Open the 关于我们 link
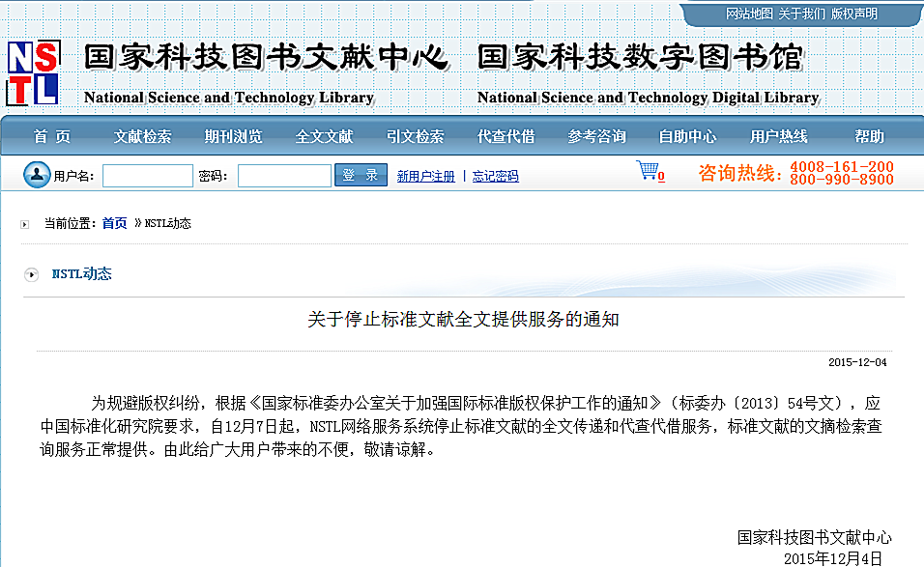924x567 pixels. coord(801,14)
